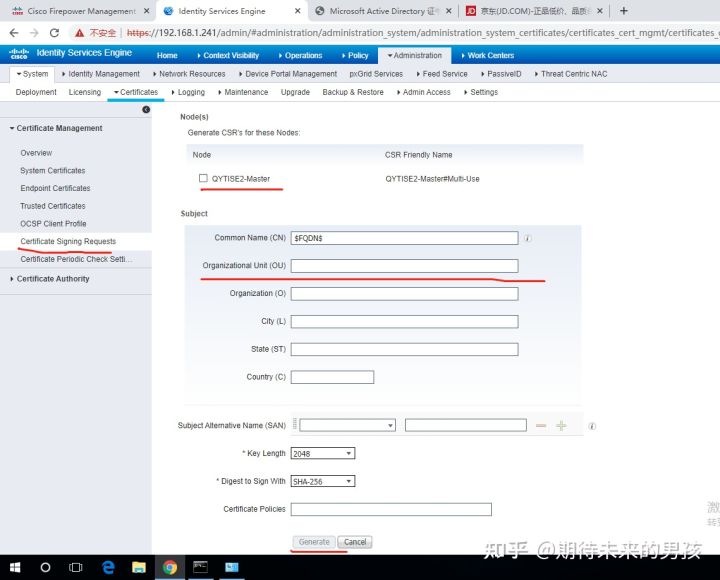The height and width of the screenshot is (580, 720).
Task: Open Windows Start menu
Action: 15,568
